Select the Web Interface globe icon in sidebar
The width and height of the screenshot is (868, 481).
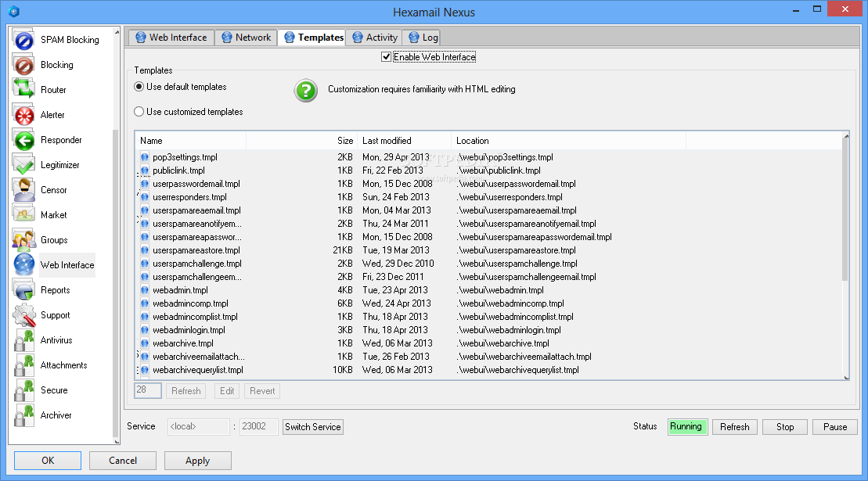[23, 265]
